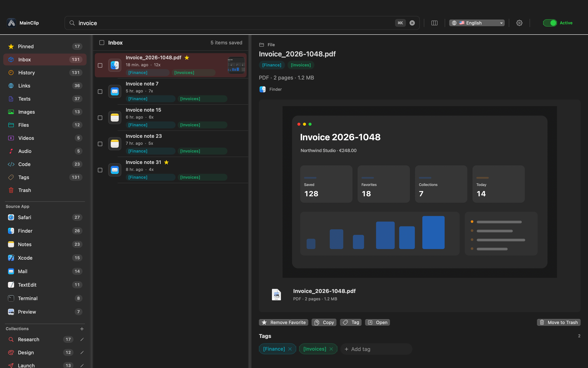Click Remove Favorite button
Image resolution: width=588 pixels, height=368 pixels.
[284, 322]
